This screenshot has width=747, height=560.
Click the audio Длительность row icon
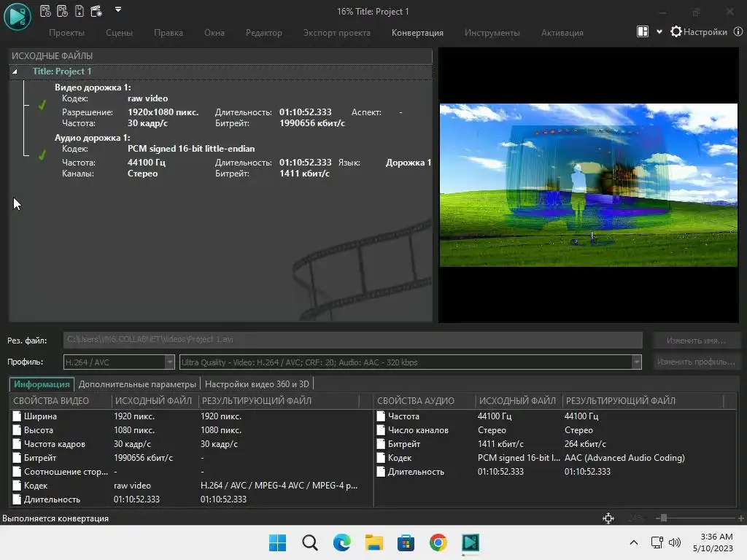coord(381,472)
